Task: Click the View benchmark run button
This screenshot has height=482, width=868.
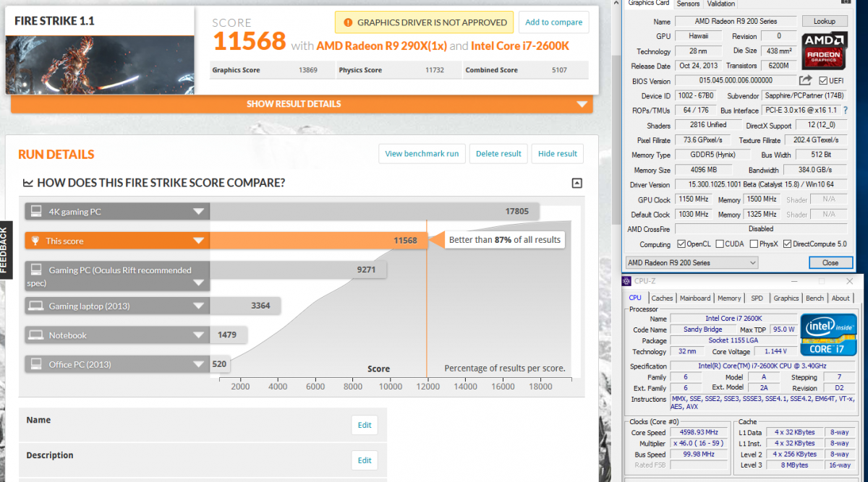Action: 422,153
